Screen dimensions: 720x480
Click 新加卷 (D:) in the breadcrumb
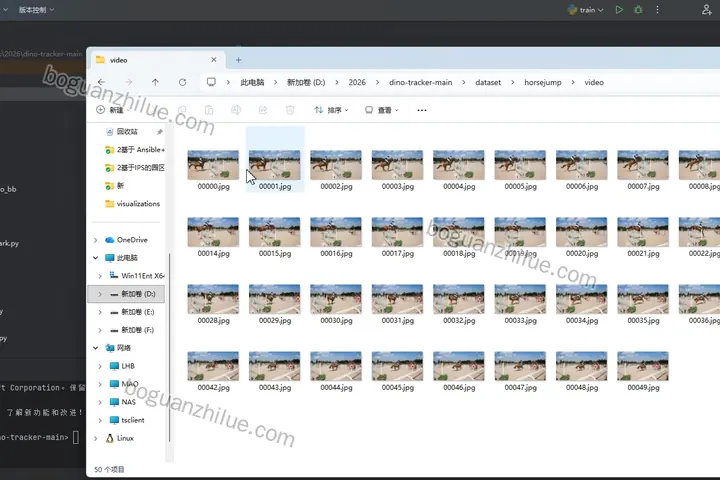[306, 82]
